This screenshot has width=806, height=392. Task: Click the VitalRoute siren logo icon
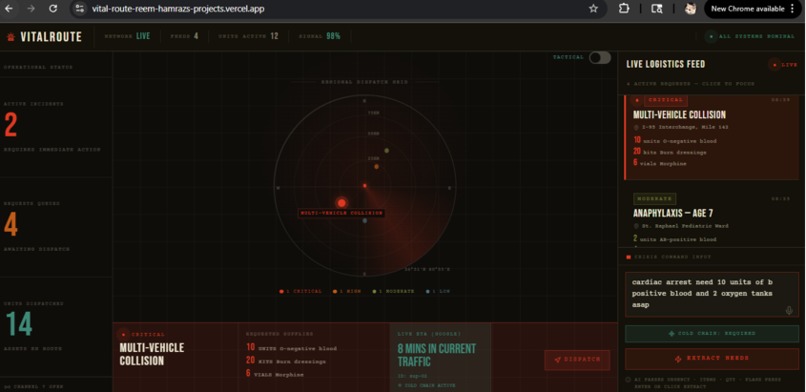(11, 37)
